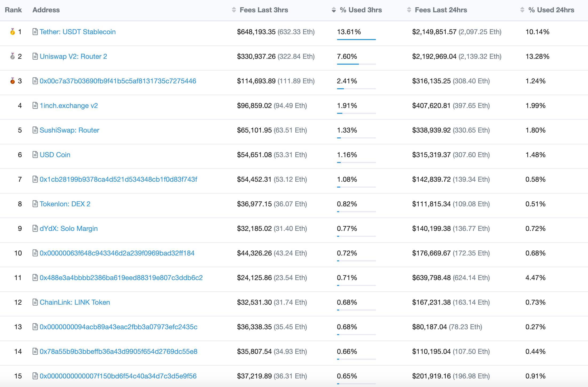
Task: Click contract icon beside 0x488e3a4b address
Action: [35, 278]
